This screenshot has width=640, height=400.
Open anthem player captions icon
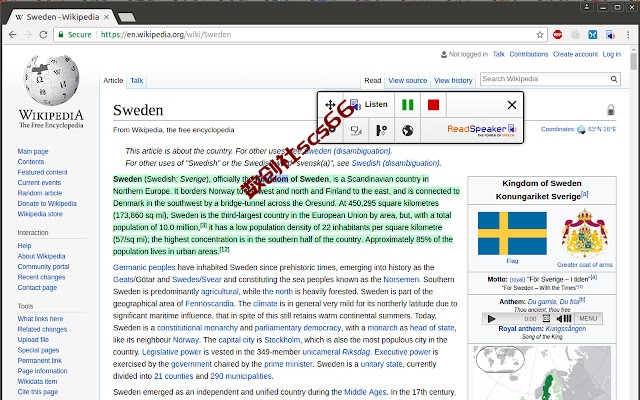[546, 318]
